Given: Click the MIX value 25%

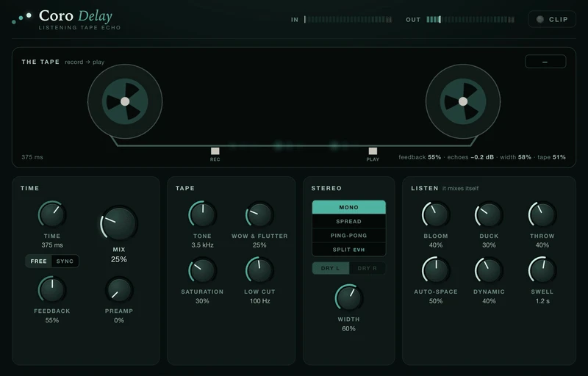Looking at the screenshot, I should (119, 259).
